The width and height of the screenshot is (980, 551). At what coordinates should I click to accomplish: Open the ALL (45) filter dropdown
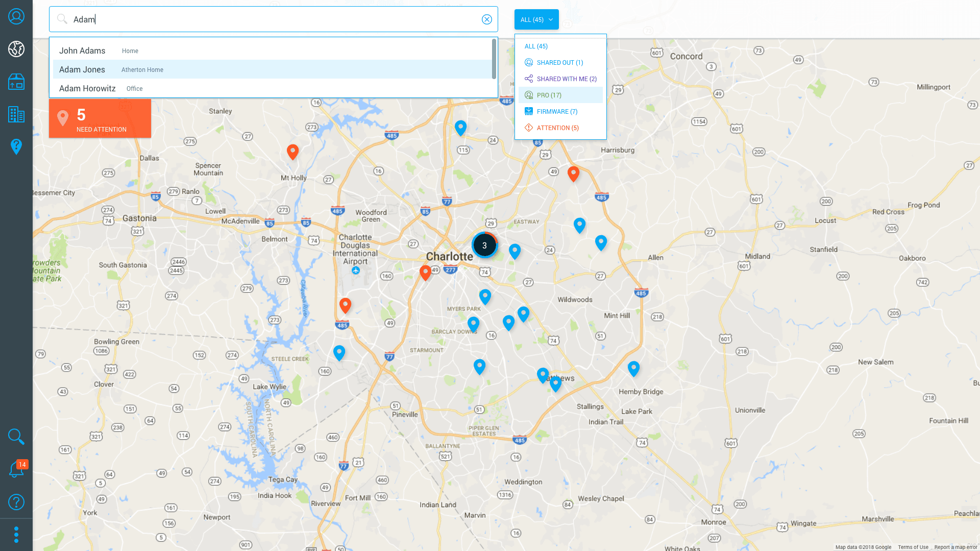click(536, 19)
